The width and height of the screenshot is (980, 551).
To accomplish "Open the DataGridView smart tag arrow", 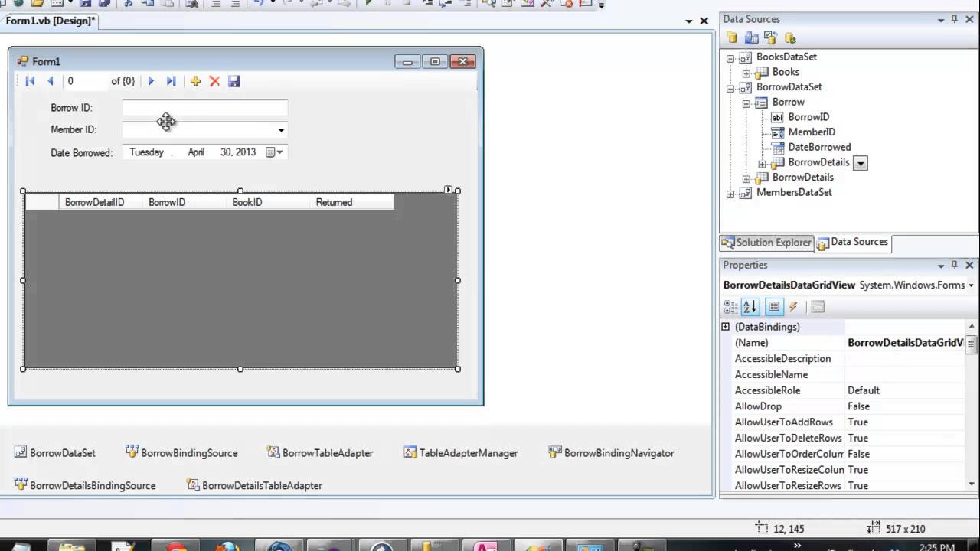I will [x=449, y=190].
